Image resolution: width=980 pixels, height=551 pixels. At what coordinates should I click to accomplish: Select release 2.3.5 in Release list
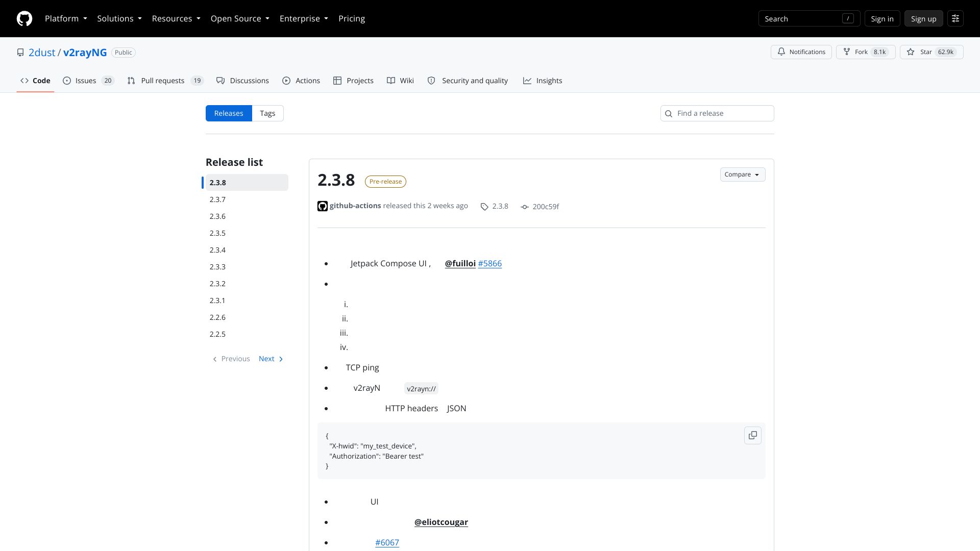[x=247, y=233]
